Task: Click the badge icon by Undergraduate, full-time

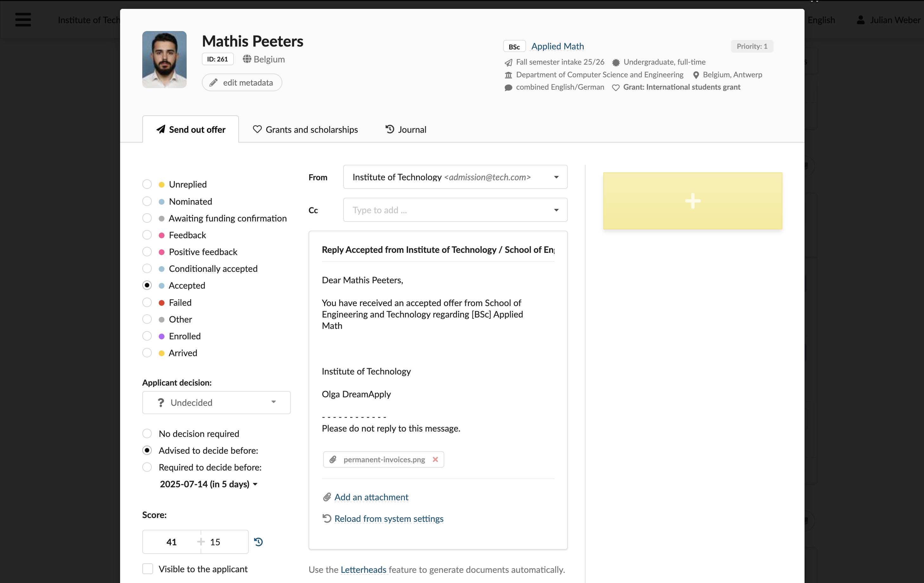Action: point(616,62)
